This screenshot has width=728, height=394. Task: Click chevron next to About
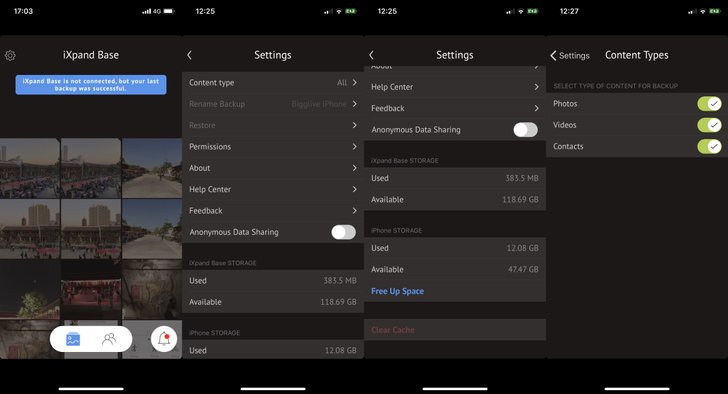coord(355,168)
